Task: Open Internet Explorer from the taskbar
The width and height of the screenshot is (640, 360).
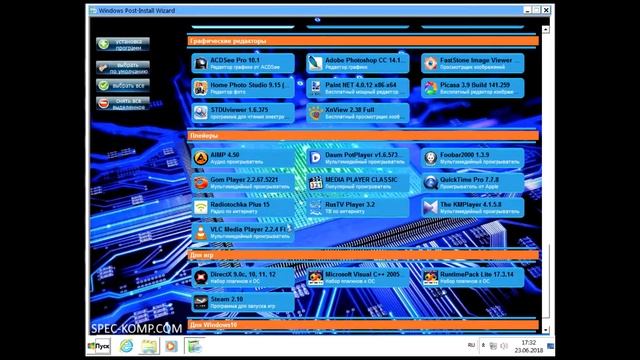Action: [x=126, y=346]
